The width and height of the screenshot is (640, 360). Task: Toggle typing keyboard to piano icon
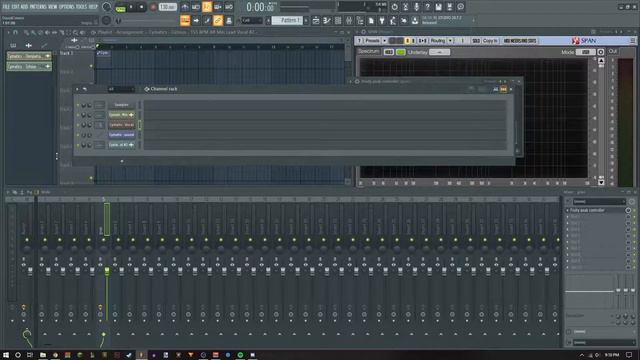click(185, 20)
